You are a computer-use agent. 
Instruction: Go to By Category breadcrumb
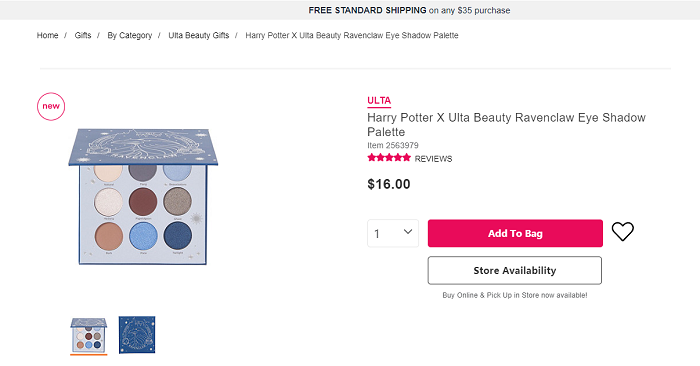point(129,36)
